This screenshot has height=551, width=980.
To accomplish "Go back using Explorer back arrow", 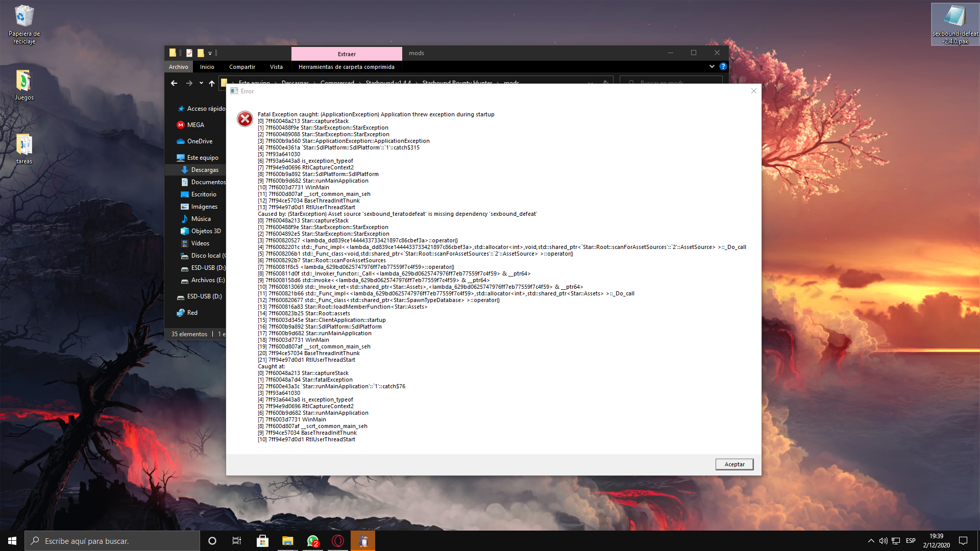I will point(174,83).
